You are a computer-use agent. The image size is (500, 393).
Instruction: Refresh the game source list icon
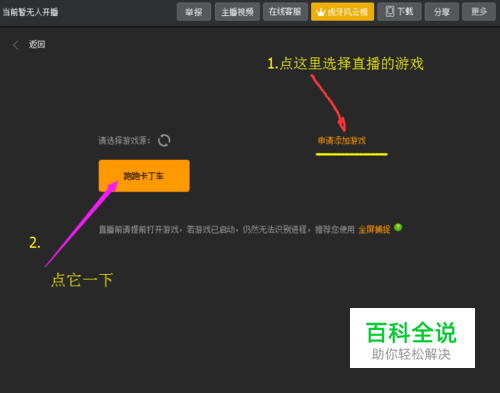coord(164,140)
